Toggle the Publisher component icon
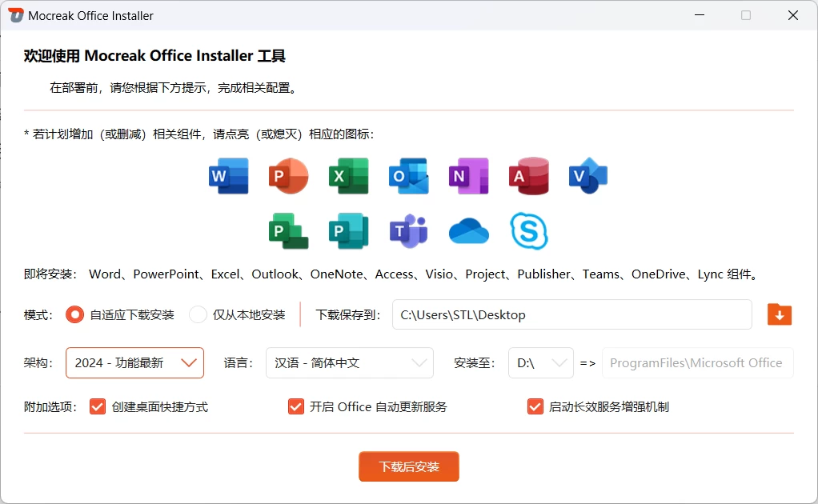 coord(348,231)
